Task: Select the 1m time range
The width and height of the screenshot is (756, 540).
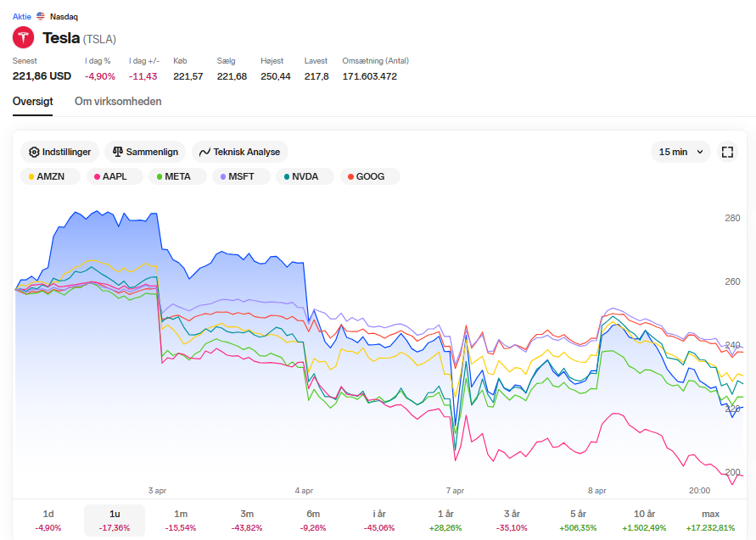Action: click(x=181, y=521)
